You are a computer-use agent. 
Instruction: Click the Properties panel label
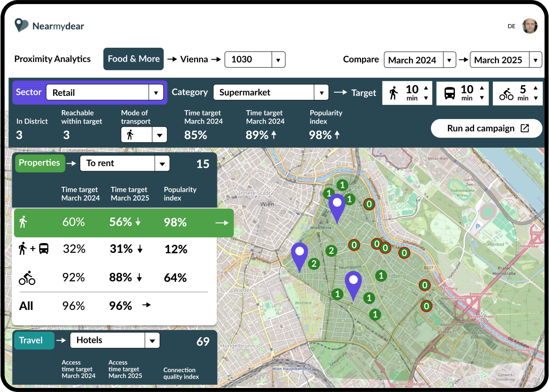point(40,163)
